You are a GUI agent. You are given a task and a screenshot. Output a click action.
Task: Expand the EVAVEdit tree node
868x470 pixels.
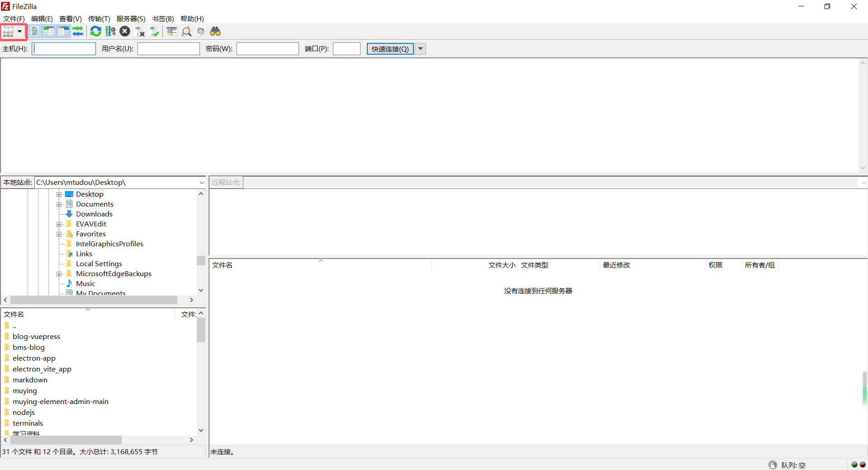pyautogui.click(x=59, y=224)
